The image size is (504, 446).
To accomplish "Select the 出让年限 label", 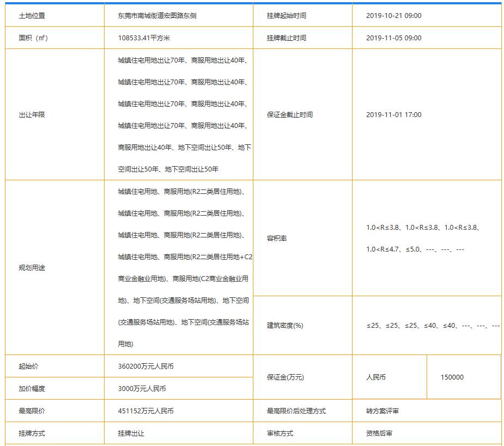I will coord(32,115).
